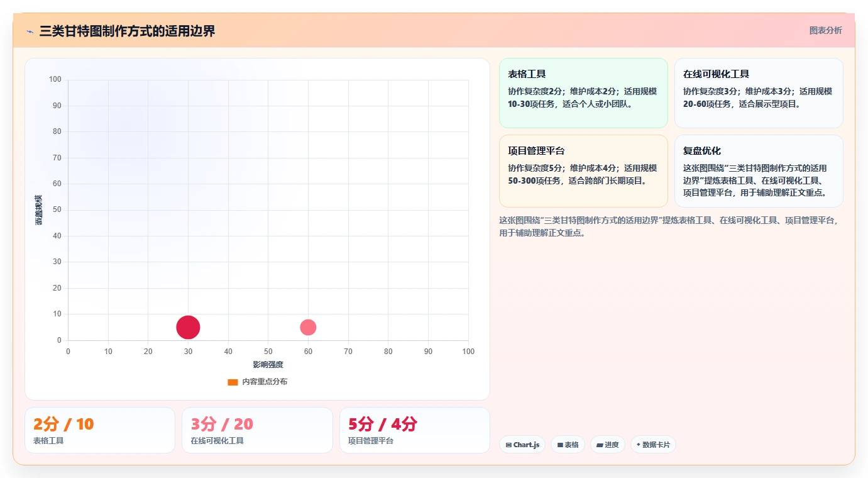Open the 项目管理平台 card

point(583,171)
